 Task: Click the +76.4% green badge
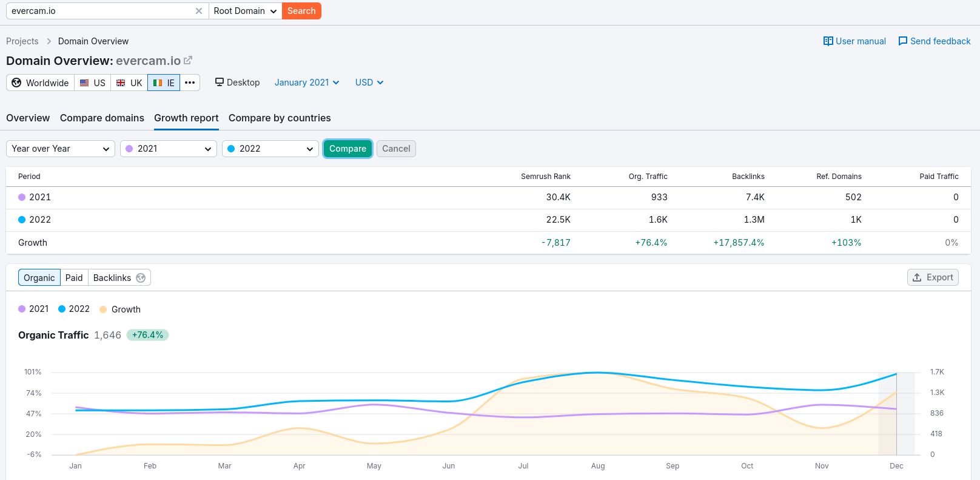click(148, 335)
